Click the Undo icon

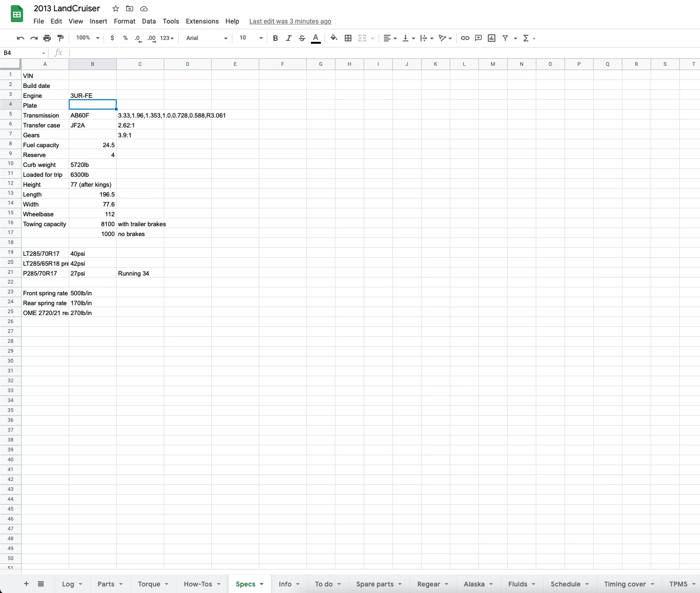[x=20, y=38]
